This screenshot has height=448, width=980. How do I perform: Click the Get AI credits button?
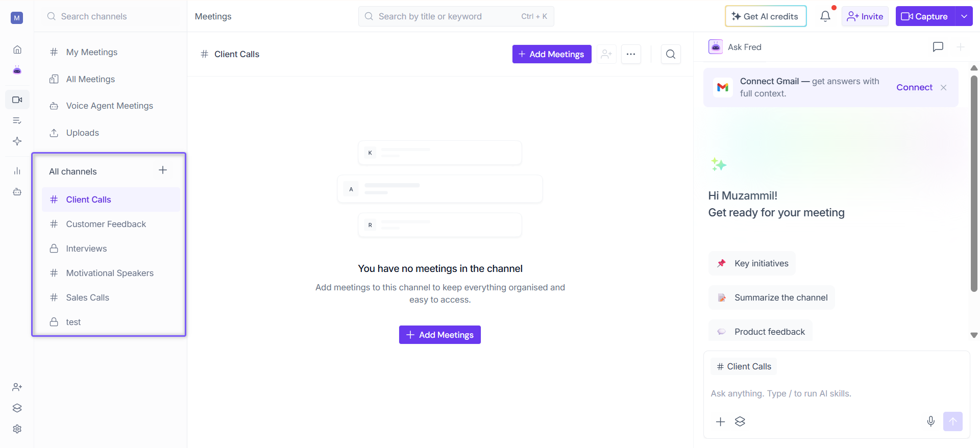point(766,16)
